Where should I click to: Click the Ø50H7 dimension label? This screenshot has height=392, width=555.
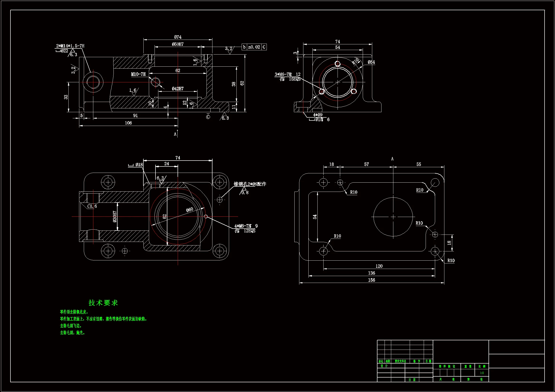178,44
